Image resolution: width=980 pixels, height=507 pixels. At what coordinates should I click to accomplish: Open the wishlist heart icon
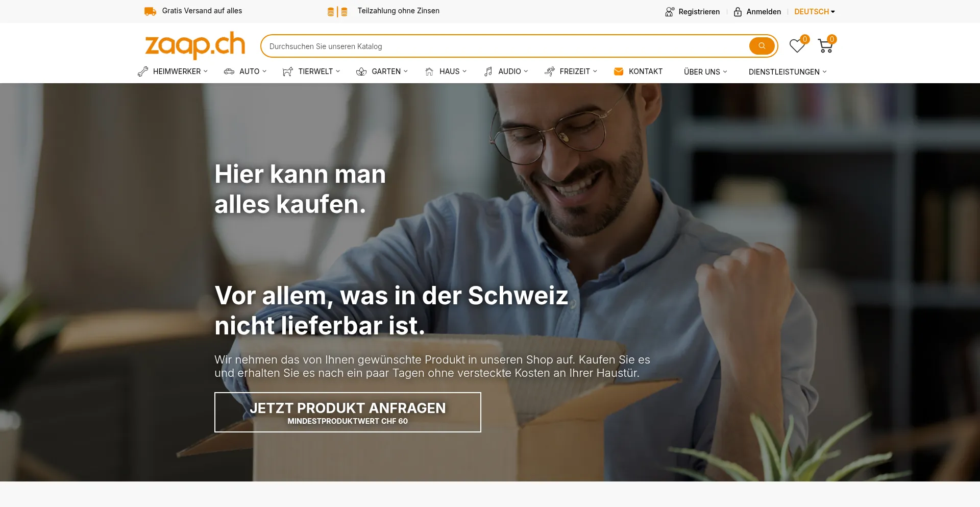(x=797, y=46)
